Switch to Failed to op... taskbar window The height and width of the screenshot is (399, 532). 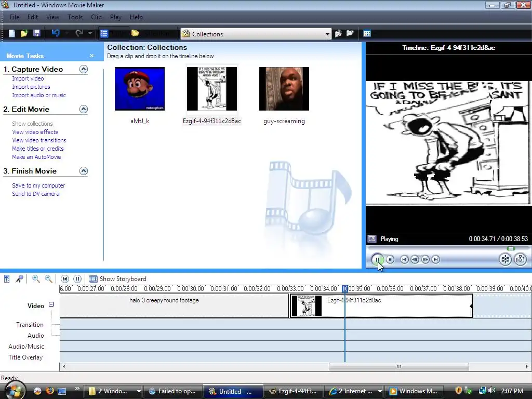click(x=172, y=391)
